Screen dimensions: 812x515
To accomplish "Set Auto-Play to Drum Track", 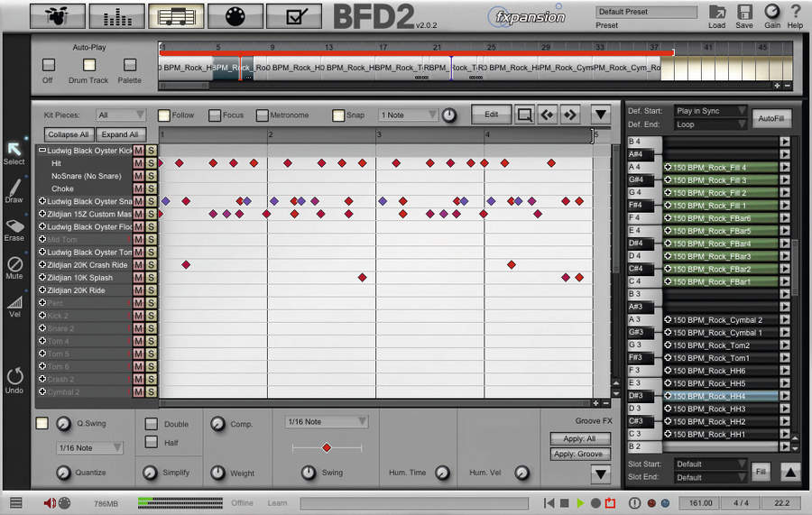I will (89, 65).
